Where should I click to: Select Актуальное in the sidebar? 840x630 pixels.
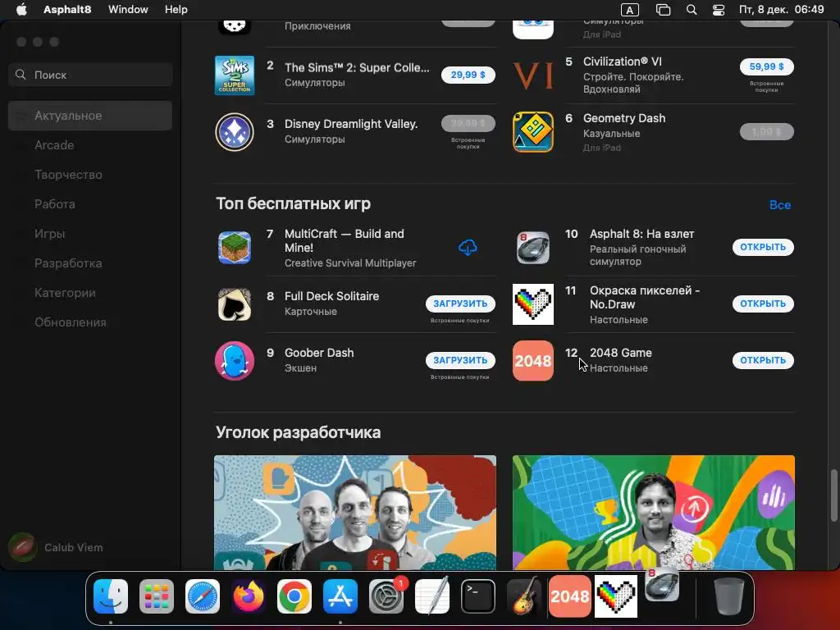tap(90, 116)
